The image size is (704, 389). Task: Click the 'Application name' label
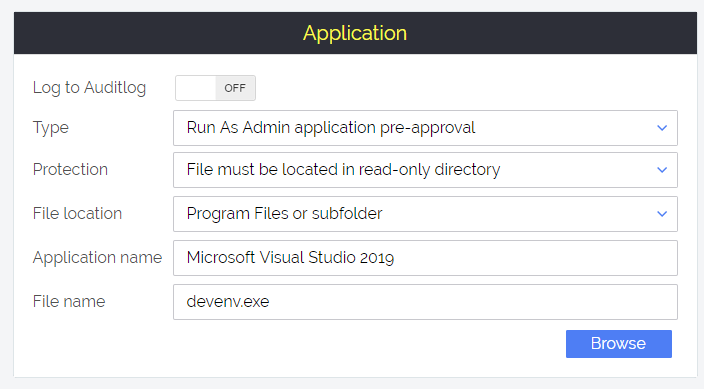point(97,258)
